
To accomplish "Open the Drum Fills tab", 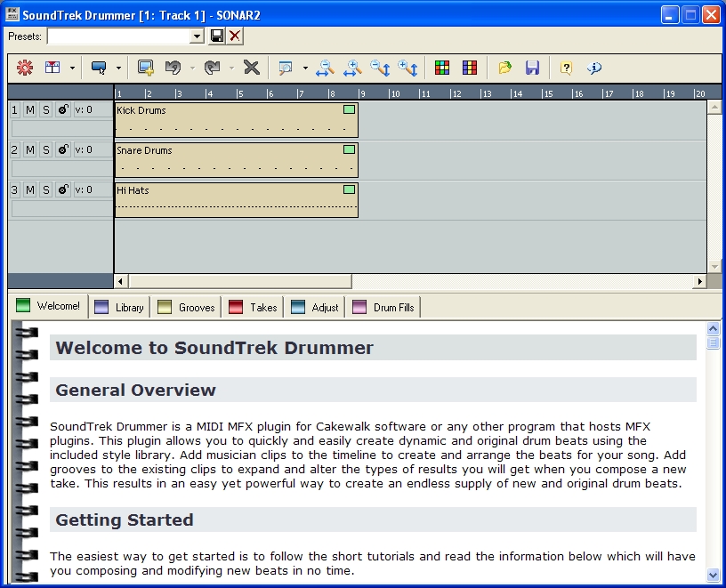I will pos(383,306).
